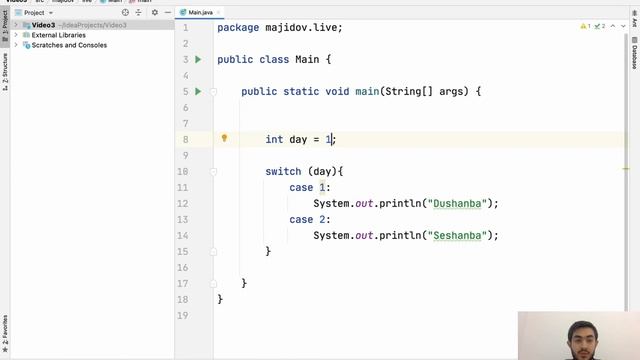The image size is (640, 360).
Task: Click the warning count indicator in editor
Action: point(585,26)
